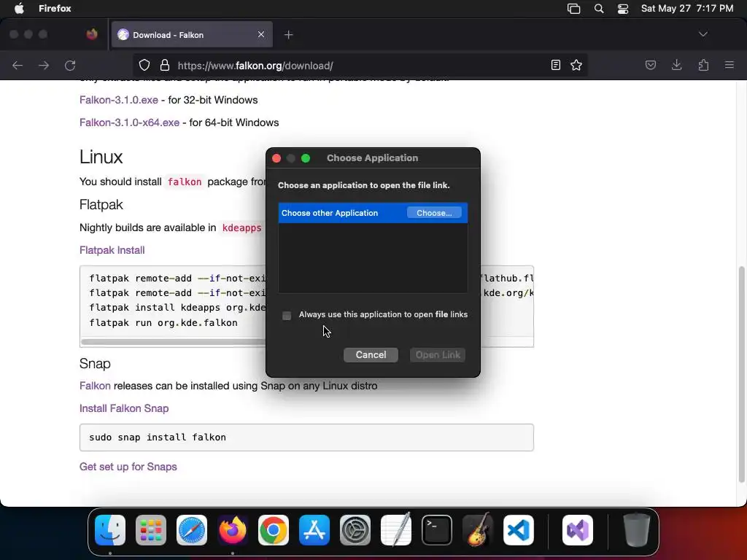The width and height of the screenshot is (747, 560).
Task: Open App Store from the Dock
Action: (314, 530)
